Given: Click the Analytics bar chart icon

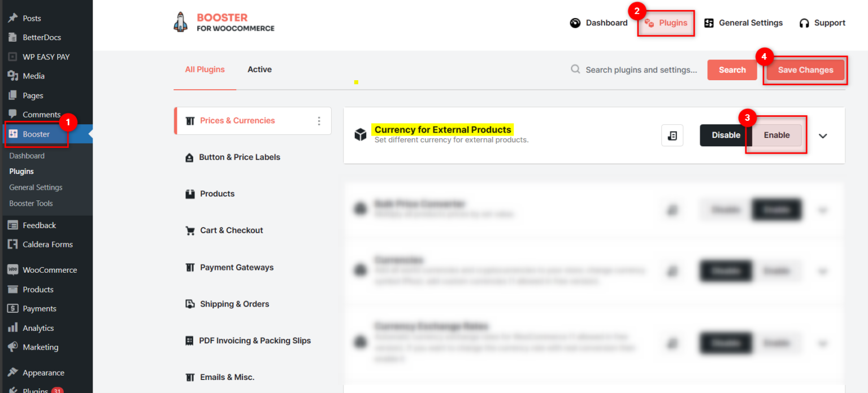Looking at the screenshot, I should pyautogui.click(x=13, y=328).
